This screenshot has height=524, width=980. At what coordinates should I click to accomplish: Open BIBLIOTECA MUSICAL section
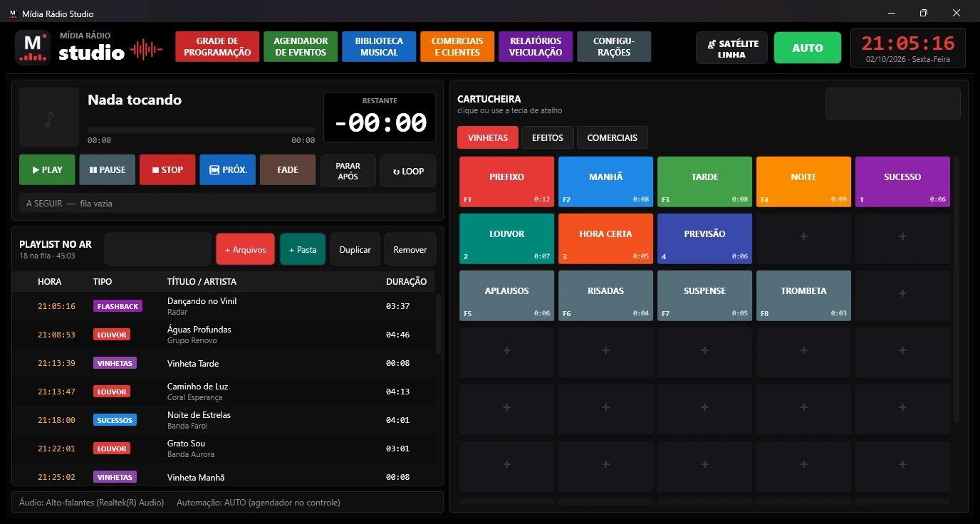[x=379, y=47]
